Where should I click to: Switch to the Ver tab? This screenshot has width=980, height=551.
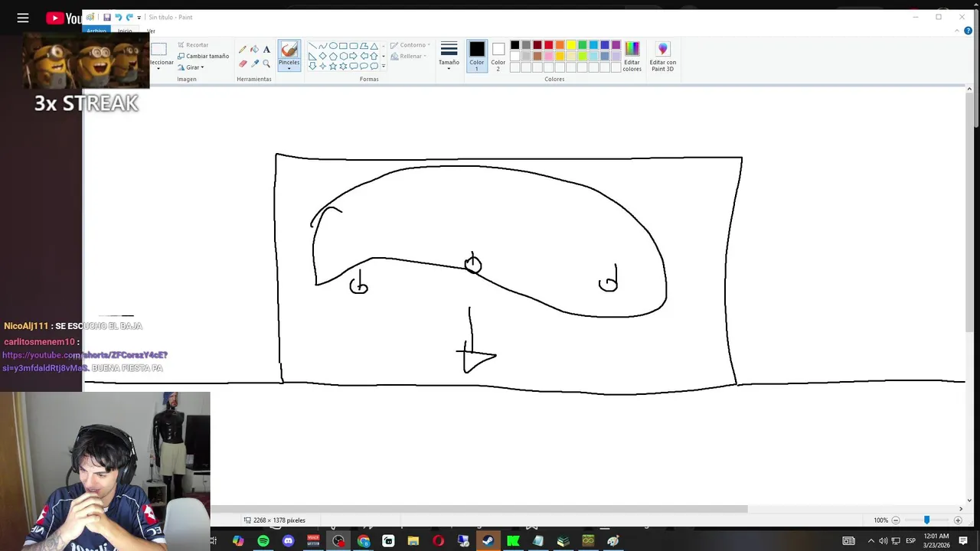[x=151, y=31]
